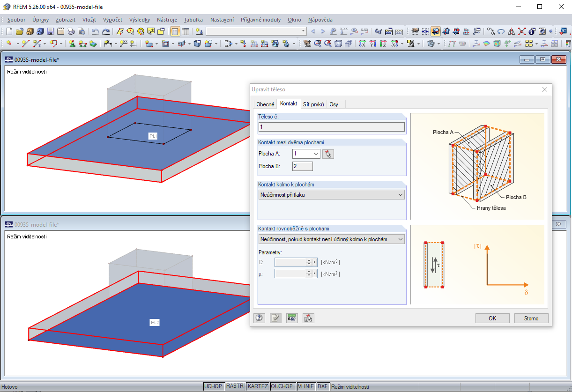Screen dimensions: 572x392
Task: Show view in Z direction icon
Action: tap(383, 43)
